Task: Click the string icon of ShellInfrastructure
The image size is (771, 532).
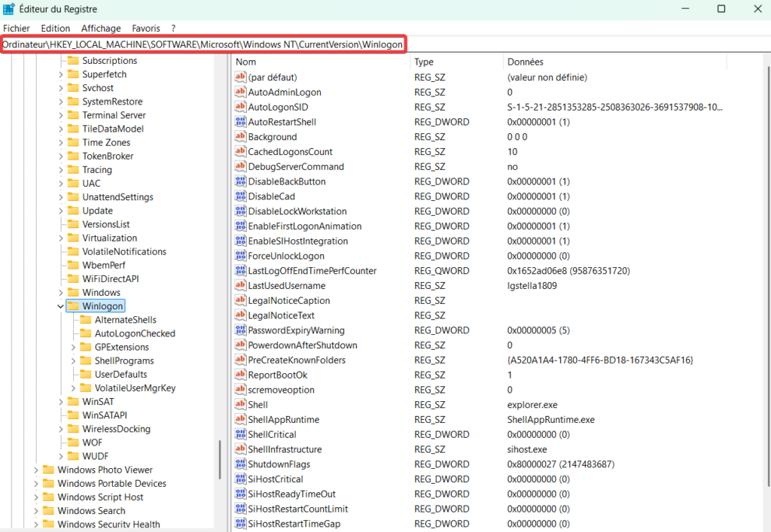Action: pyautogui.click(x=240, y=449)
